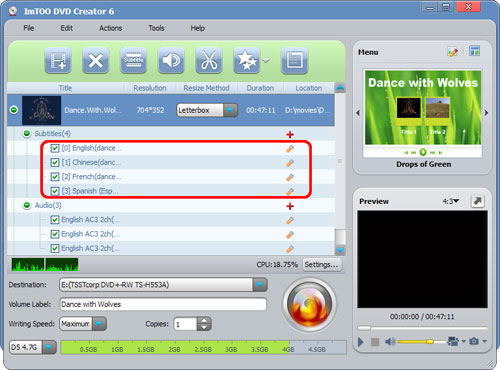500x370 pixels.
Task: Click the Add video file toolbar icon
Action: click(x=58, y=61)
